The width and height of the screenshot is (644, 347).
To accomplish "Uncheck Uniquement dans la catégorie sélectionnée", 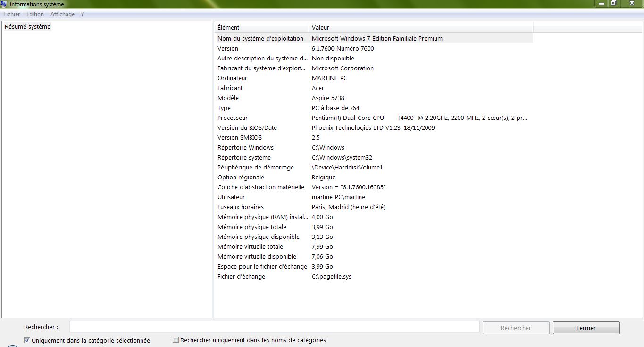I will 27,340.
